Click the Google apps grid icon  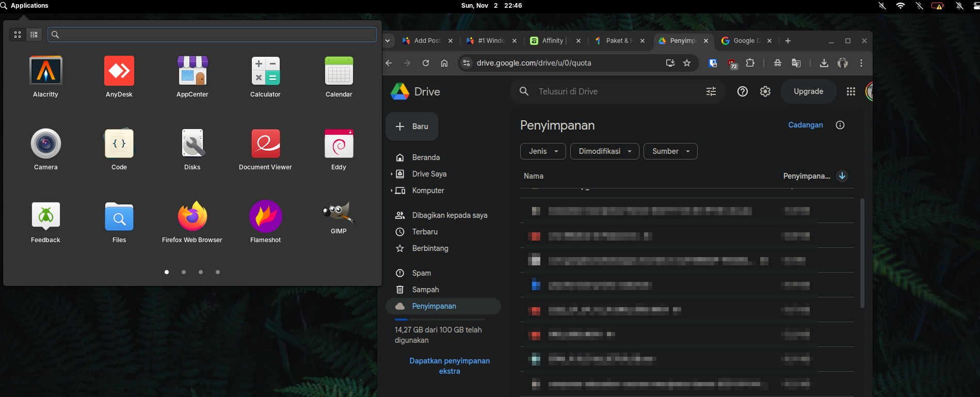850,91
